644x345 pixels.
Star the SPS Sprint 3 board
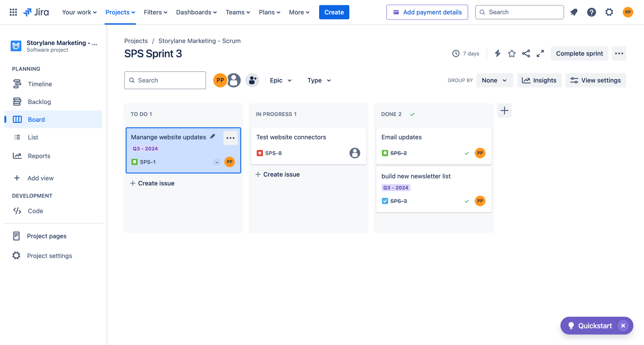pos(512,54)
